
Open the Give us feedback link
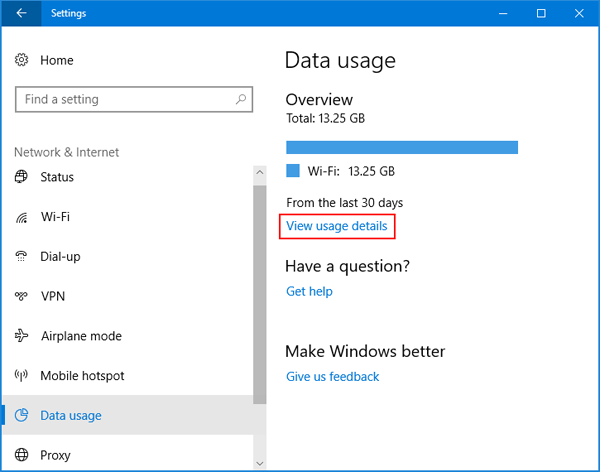[332, 377]
